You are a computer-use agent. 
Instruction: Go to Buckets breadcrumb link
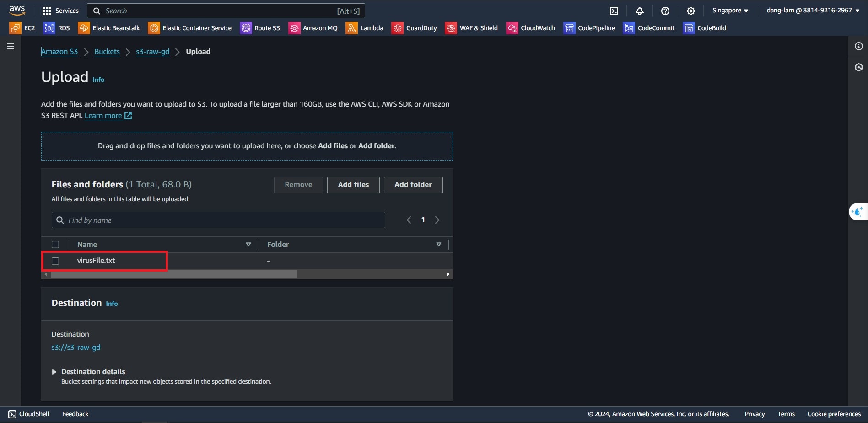(x=107, y=52)
